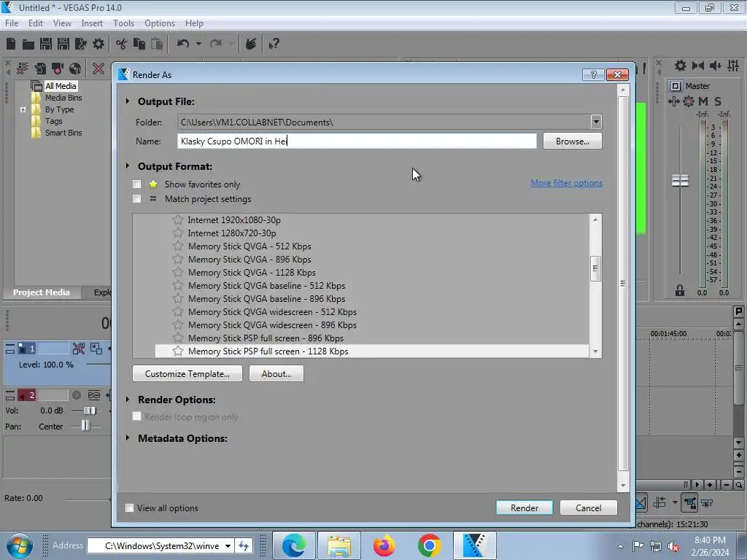Click the Remove unused media icon
The image size is (747, 560).
[x=23, y=69]
